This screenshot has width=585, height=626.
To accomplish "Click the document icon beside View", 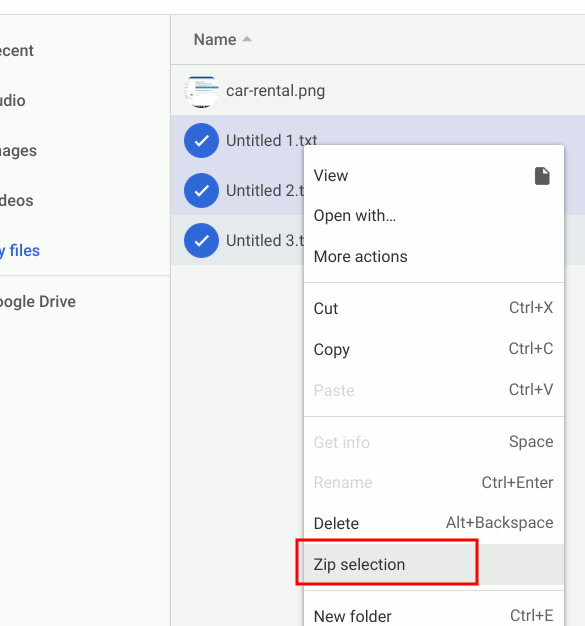I will [x=542, y=176].
